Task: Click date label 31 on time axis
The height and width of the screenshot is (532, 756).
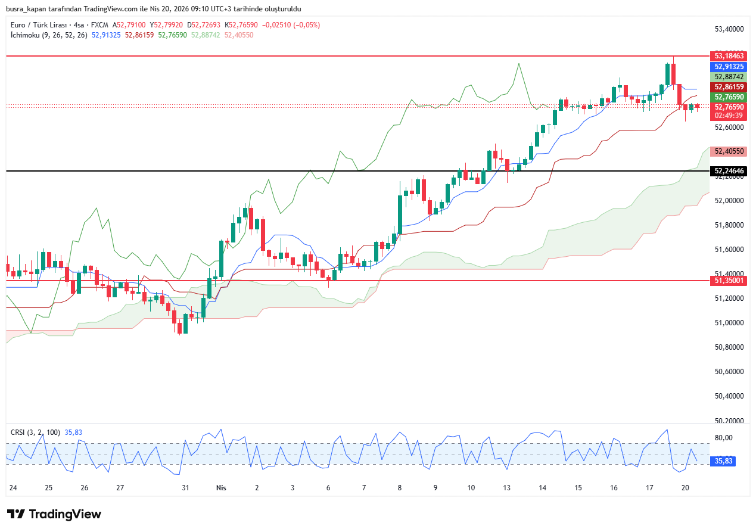Action: [x=185, y=487]
